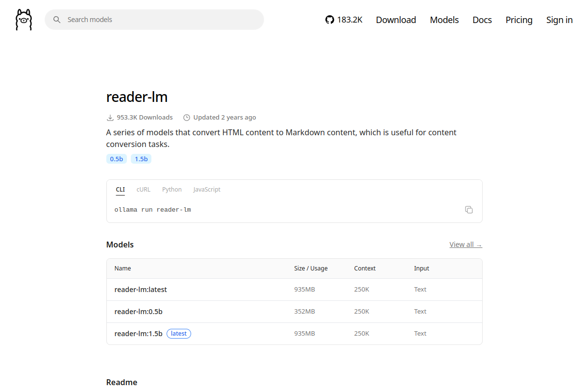588x392 pixels.
Task: Open reader-lm:1.5b model
Action: point(138,334)
